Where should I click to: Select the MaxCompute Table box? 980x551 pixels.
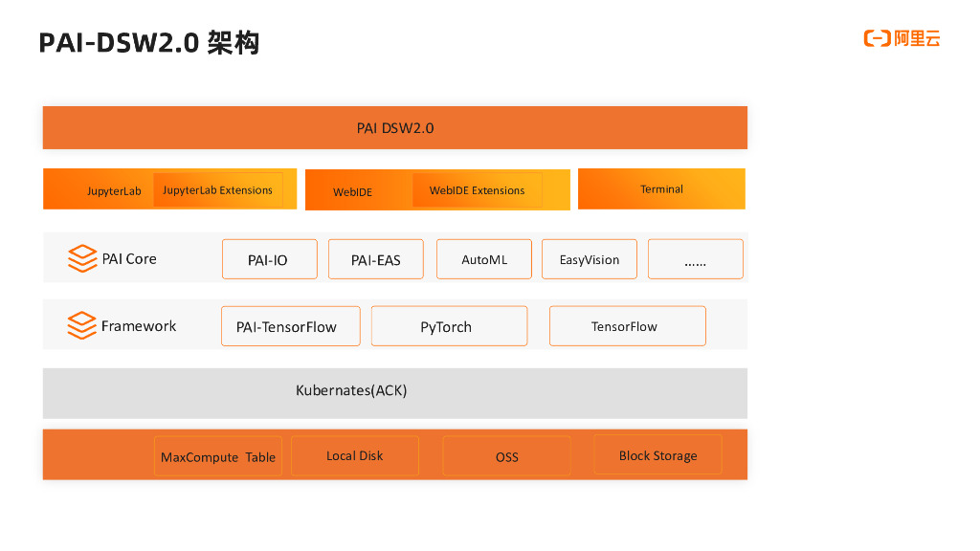218,456
